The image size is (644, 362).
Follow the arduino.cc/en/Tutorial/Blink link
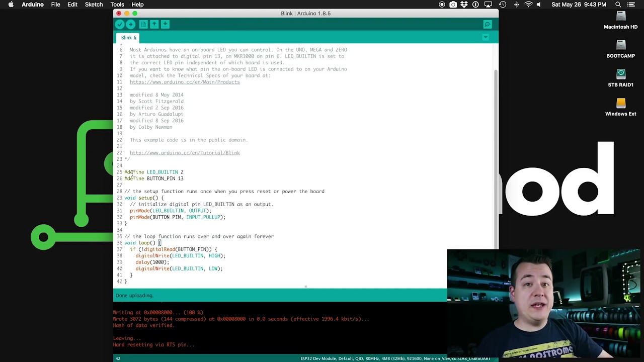tap(185, 153)
